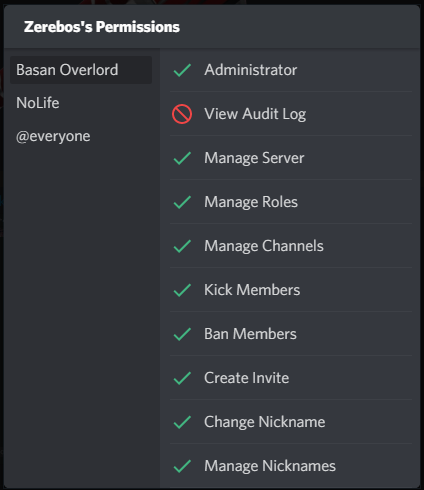Viewport: 424px width, 490px height.
Task: Click the checkmark icon beside Kick Members
Action: point(182,290)
